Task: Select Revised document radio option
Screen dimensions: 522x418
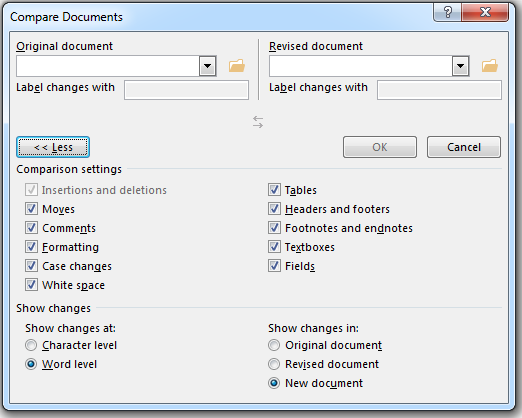Action: (x=274, y=364)
